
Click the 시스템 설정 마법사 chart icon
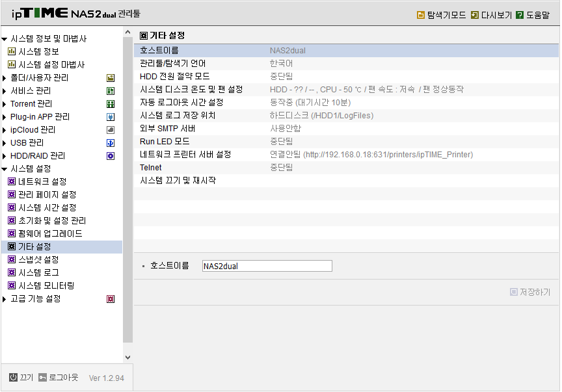pos(12,64)
